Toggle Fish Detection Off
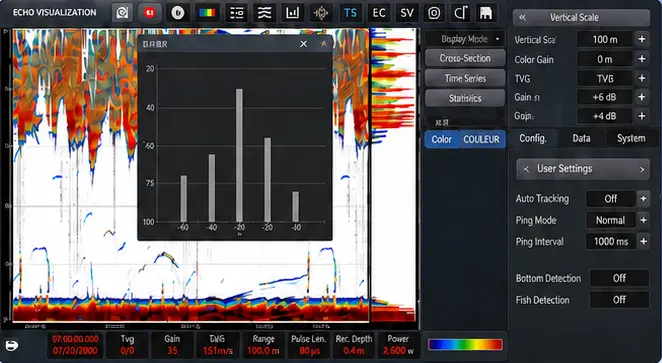Screen dimensions: 662x363 click(619, 300)
